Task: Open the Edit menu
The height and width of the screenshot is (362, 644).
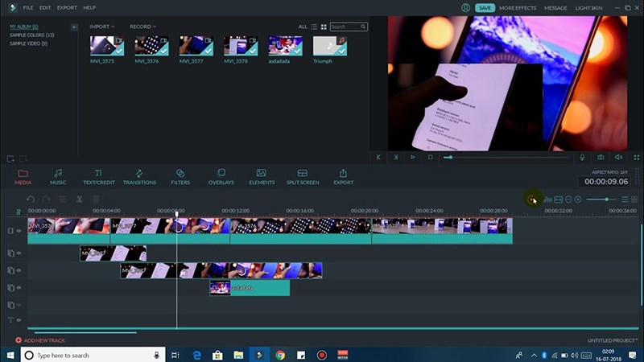Action: (45, 7)
